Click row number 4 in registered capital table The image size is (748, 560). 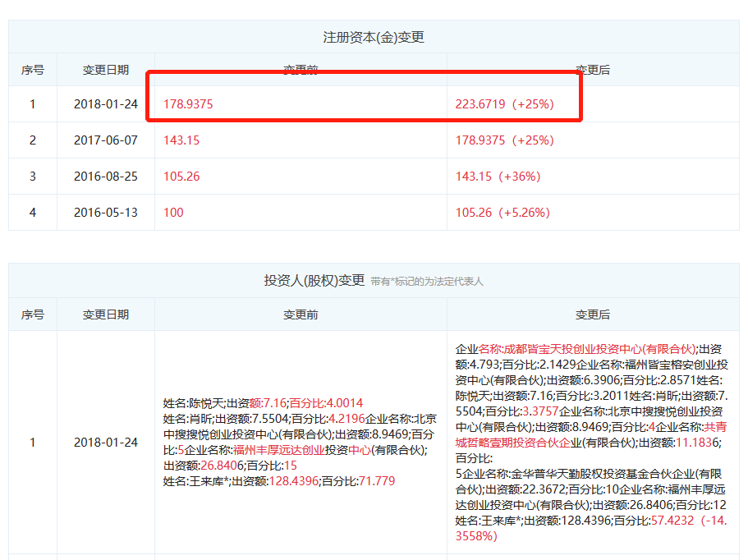tap(33, 213)
